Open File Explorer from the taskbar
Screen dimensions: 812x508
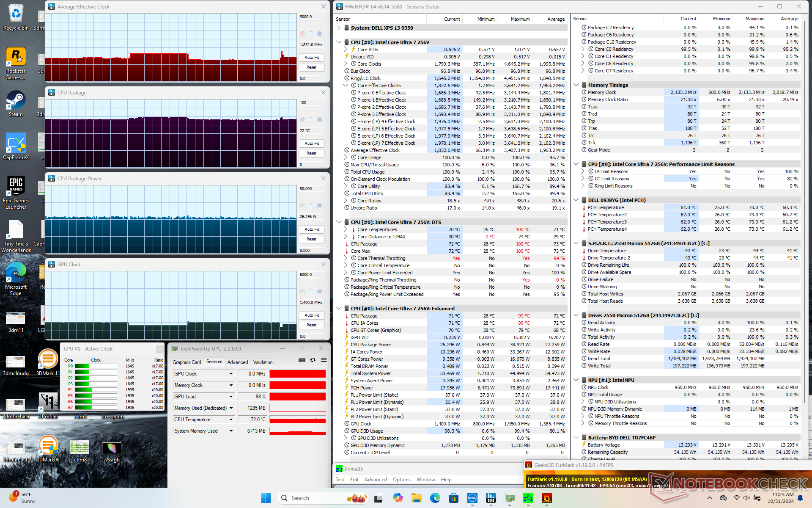417,498
